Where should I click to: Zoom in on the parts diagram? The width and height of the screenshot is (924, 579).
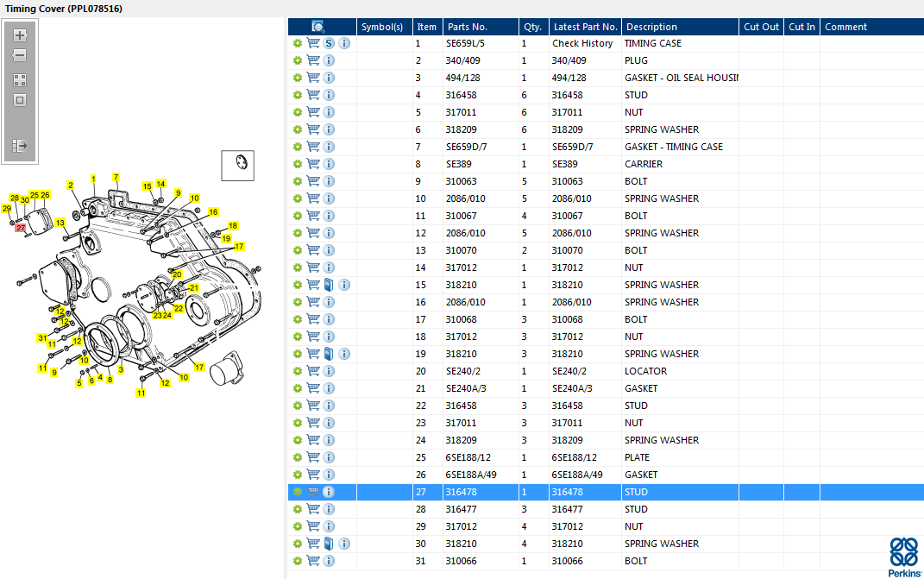20,36
